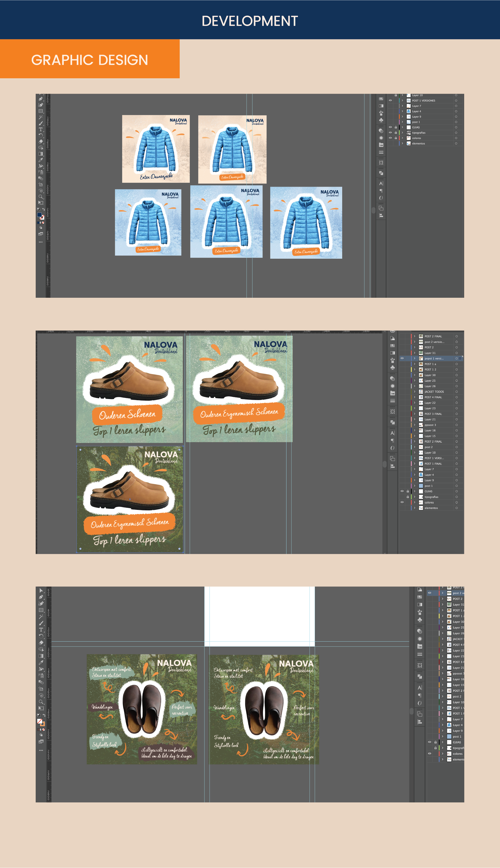
Task: Click the navy blue fill color swatch
Action: (39, 215)
